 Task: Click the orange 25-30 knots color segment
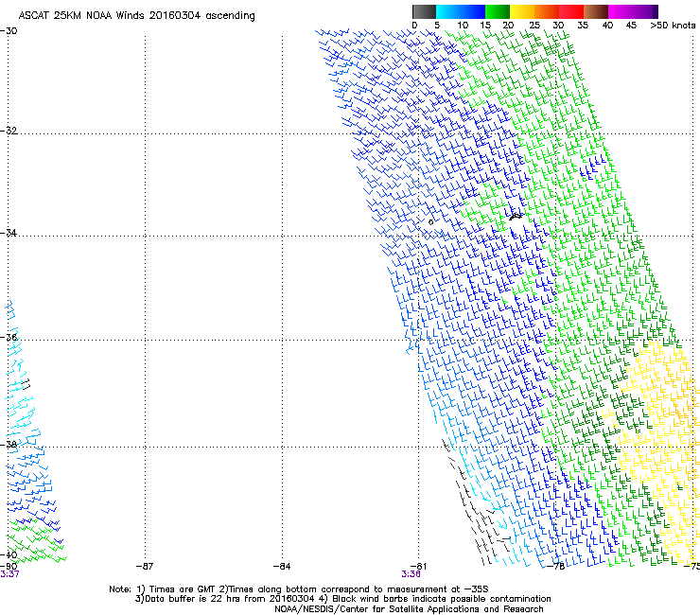tap(547, 11)
